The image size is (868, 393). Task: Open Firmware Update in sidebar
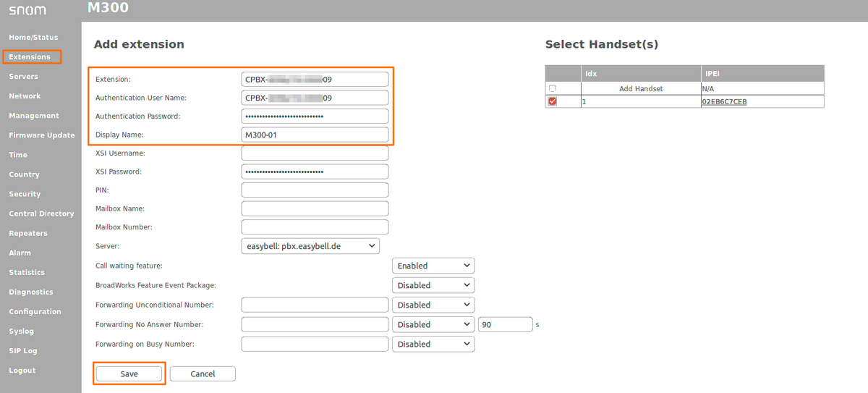(x=42, y=135)
